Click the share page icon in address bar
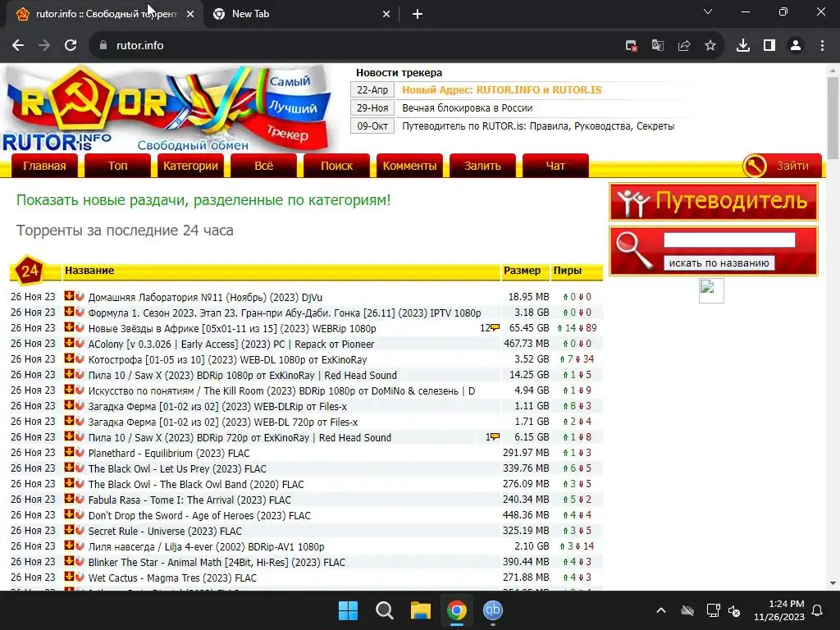 683,46
